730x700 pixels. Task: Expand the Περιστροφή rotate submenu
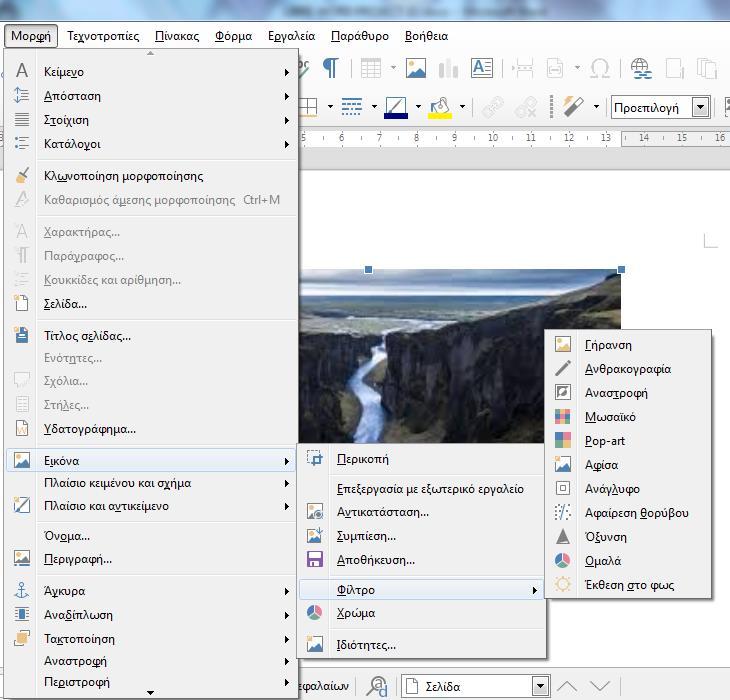(x=151, y=682)
